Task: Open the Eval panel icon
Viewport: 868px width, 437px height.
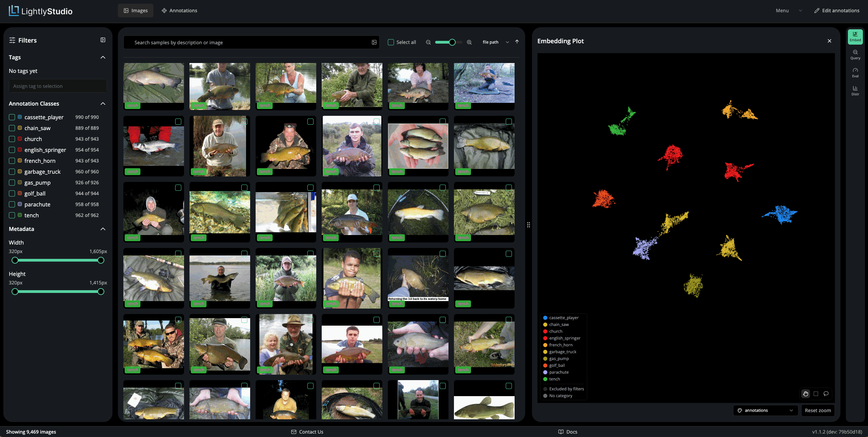Action: pyautogui.click(x=855, y=73)
